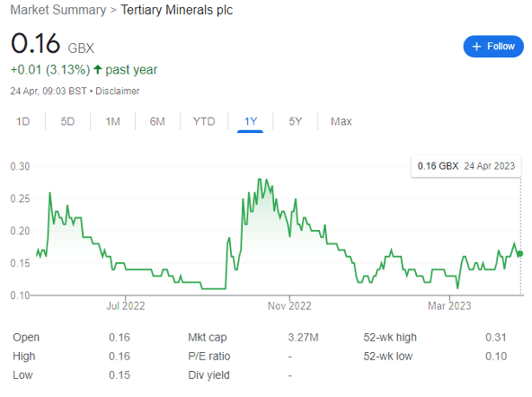Click the Nov 2022 axis label
This screenshot has height=397, width=532.
tap(289, 305)
